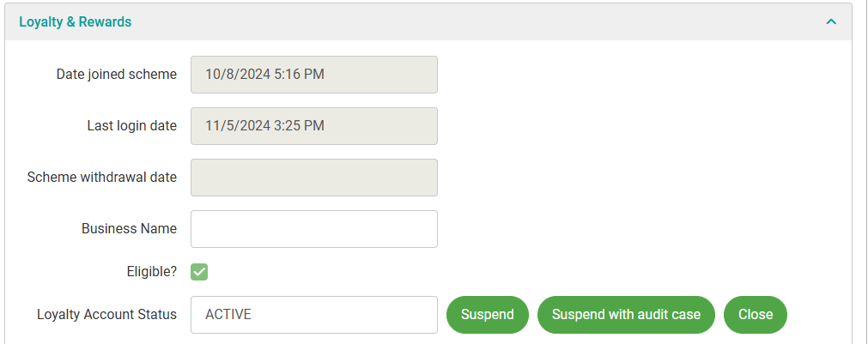Image resolution: width=868 pixels, height=344 pixels.
Task: Click the empty Scheme withdrawal date field
Action: [x=313, y=178]
